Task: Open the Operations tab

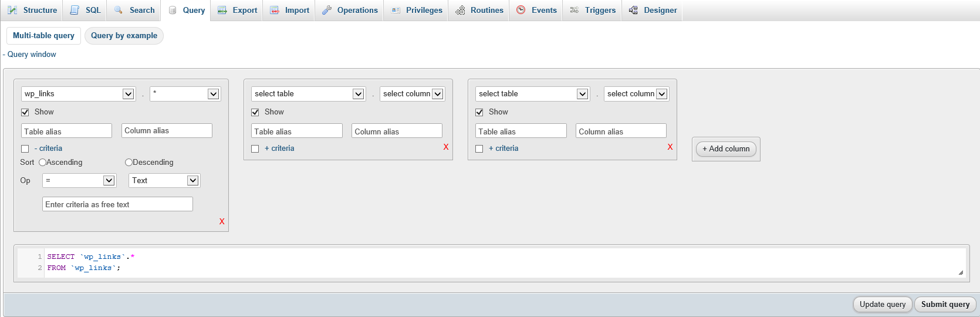Action: tap(350, 10)
